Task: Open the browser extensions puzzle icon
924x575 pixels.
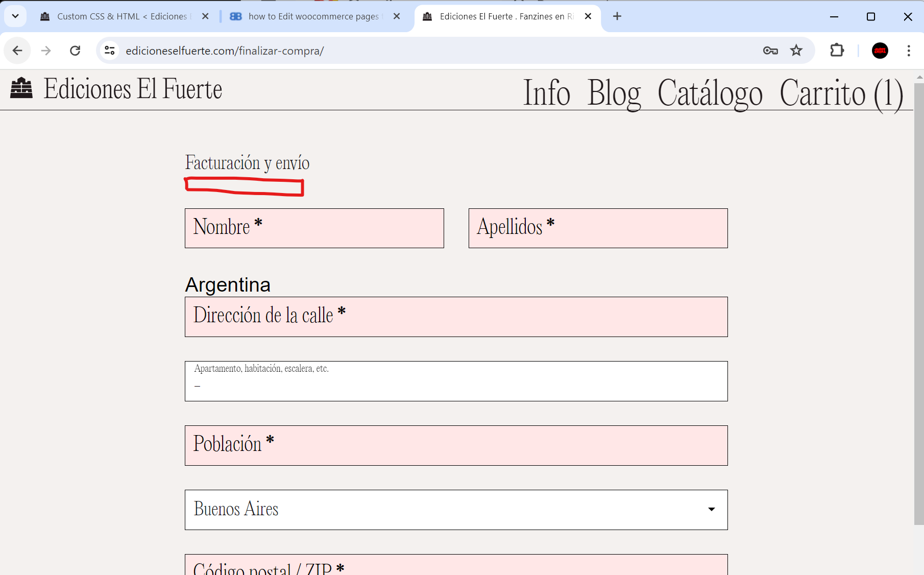Action: click(837, 51)
